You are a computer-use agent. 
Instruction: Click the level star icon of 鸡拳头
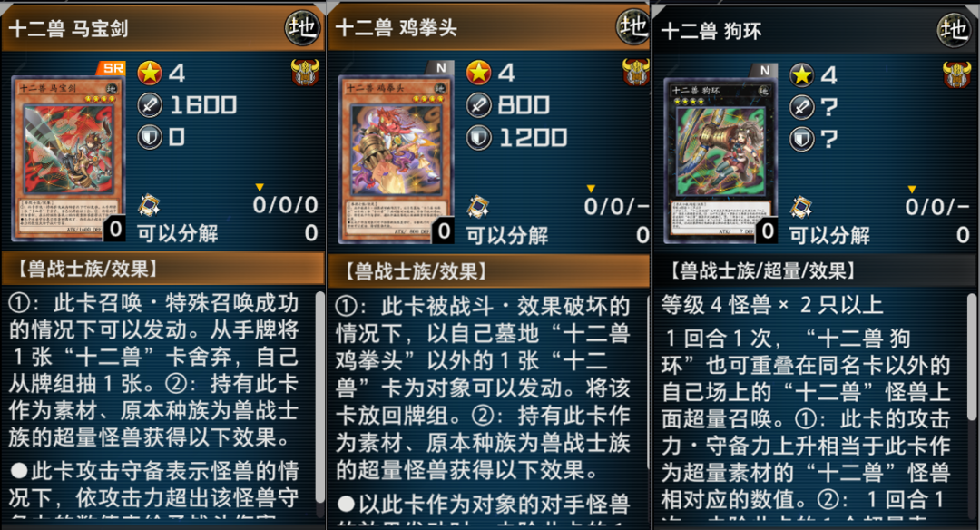coord(479,73)
